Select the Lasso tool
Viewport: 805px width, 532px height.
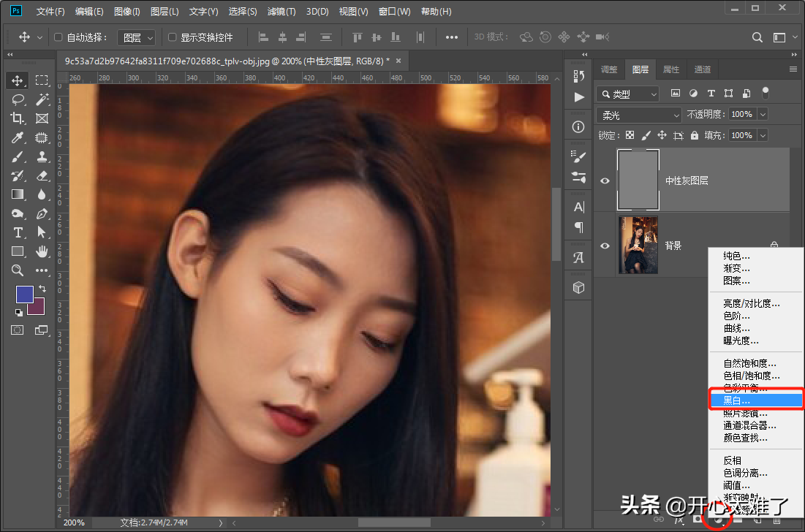pos(18,99)
